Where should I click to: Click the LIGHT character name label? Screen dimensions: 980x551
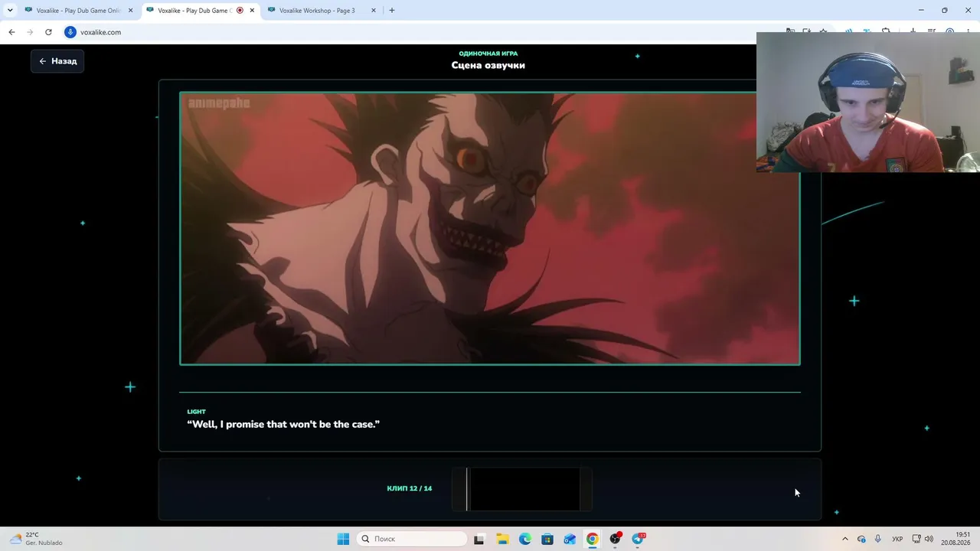197,412
